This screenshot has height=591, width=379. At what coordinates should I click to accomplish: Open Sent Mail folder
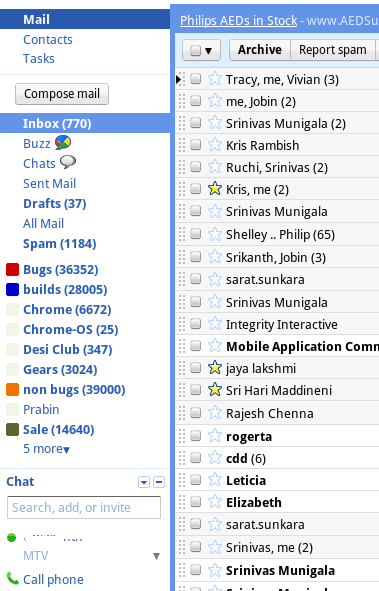point(49,184)
